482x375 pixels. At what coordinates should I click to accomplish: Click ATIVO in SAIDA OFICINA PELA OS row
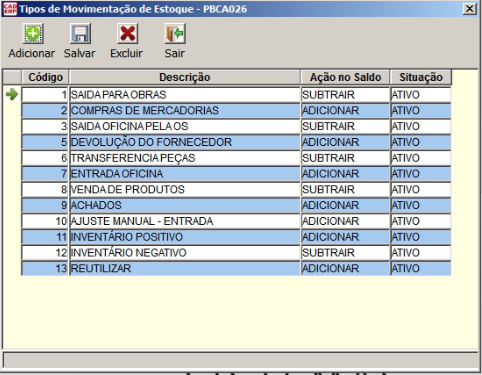click(421, 126)
